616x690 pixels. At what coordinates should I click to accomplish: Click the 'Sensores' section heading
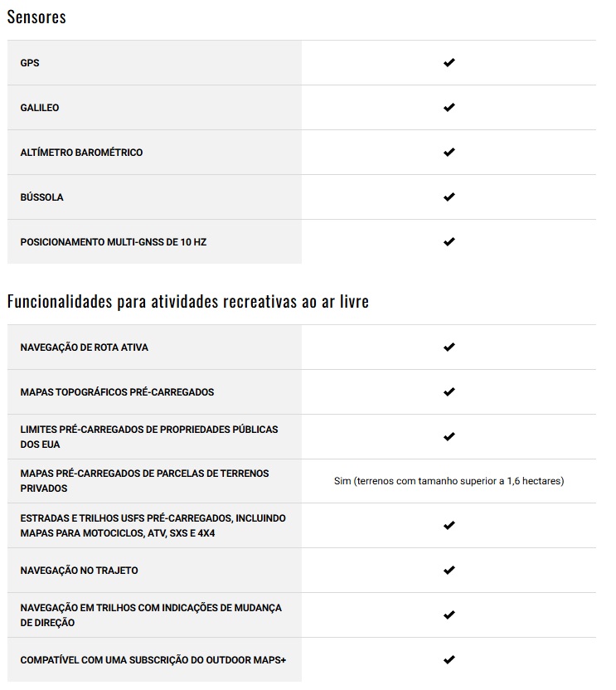[x=36, y=17]
